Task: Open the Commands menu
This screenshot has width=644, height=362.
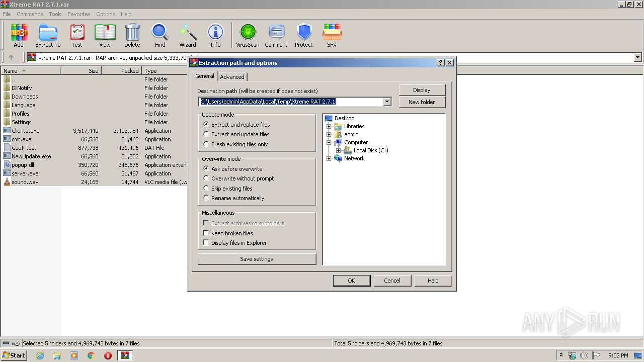Action: click(x=30, y=14)
